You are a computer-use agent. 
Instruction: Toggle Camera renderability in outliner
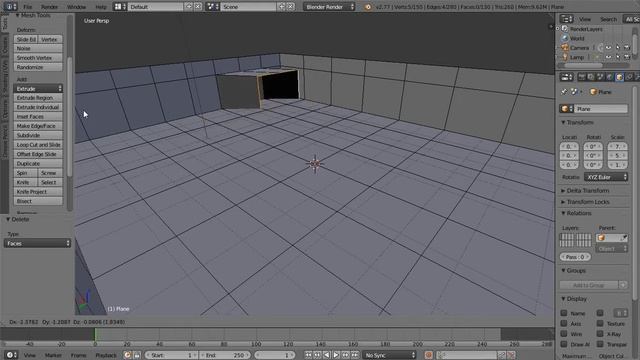(x=627, y=48)
